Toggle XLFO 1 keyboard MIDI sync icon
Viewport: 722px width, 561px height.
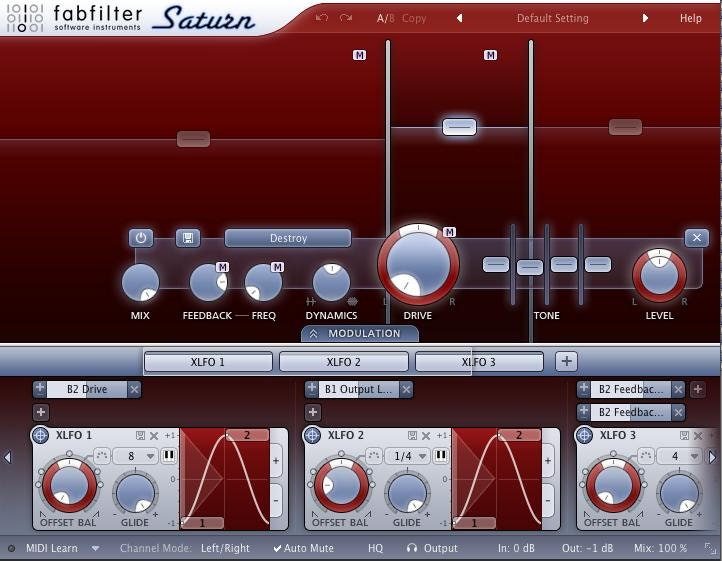point(169,456)
